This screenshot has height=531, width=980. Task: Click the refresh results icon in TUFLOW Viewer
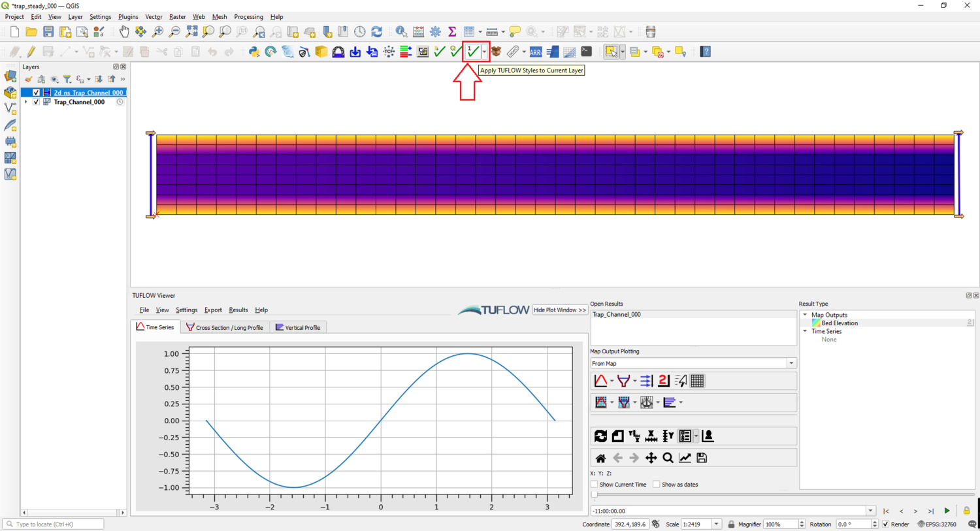point(600,436)
